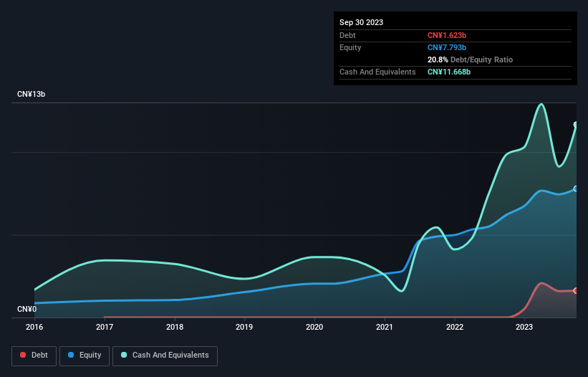Click the Sep 30 2023 tooltip date
588x377 pixels.
(361, 22)
